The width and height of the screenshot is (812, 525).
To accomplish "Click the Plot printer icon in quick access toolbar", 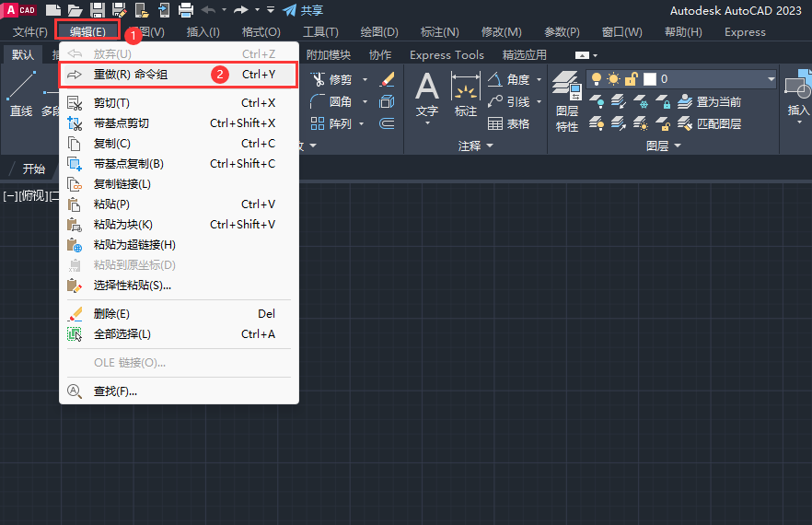I will 185,10.
